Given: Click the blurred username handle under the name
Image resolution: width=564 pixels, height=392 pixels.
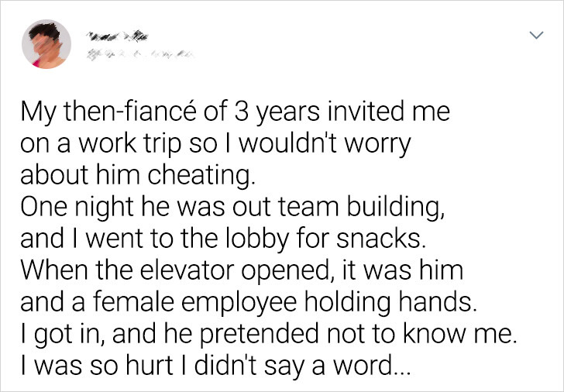Looking at the screenshot, I should 140,56.
